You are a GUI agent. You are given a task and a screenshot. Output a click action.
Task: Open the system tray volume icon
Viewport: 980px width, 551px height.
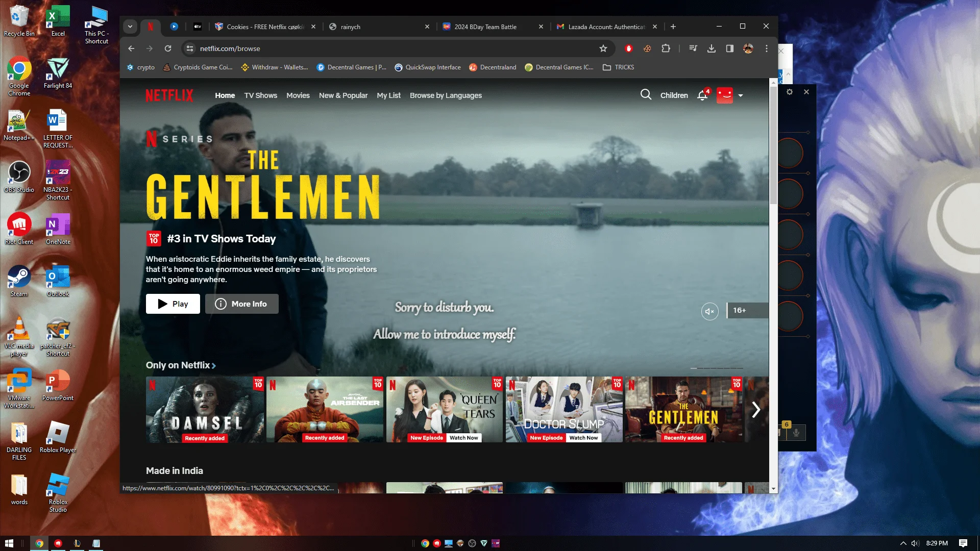(x=915, y=543)
